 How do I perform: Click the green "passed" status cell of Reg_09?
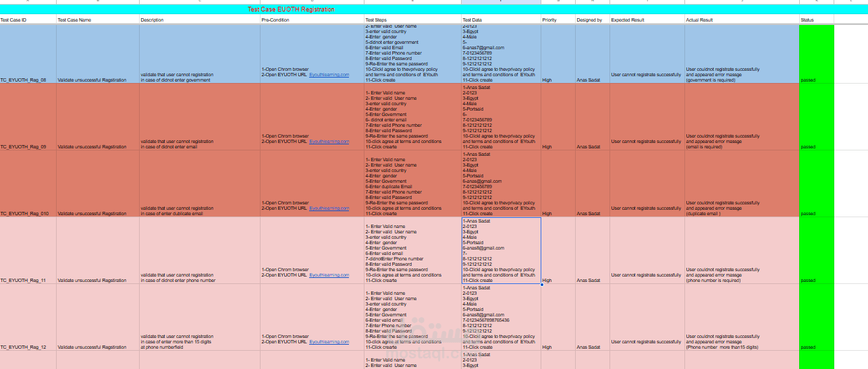[x=817, y=117]
